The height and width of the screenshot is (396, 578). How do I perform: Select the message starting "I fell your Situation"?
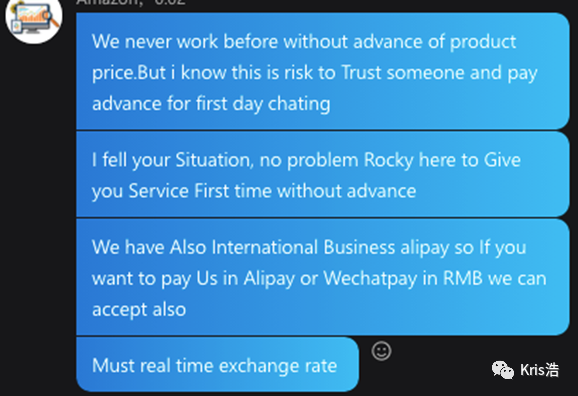pos(323,175)
